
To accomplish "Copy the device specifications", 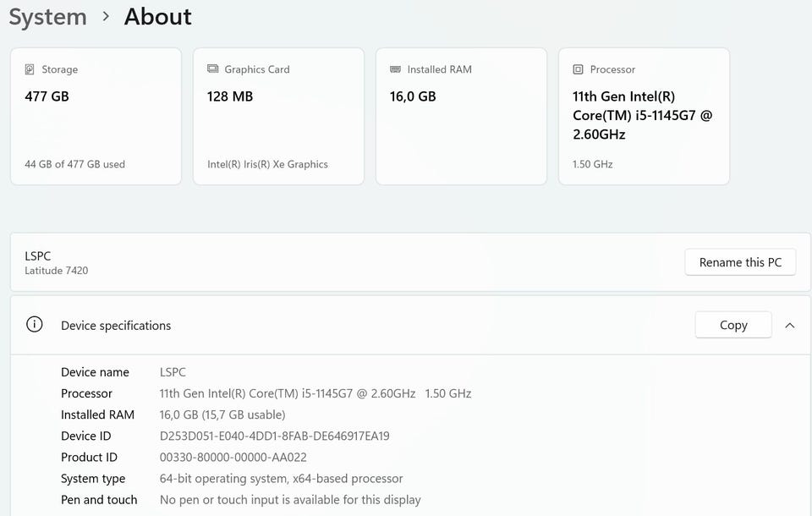I will point(732,325).
